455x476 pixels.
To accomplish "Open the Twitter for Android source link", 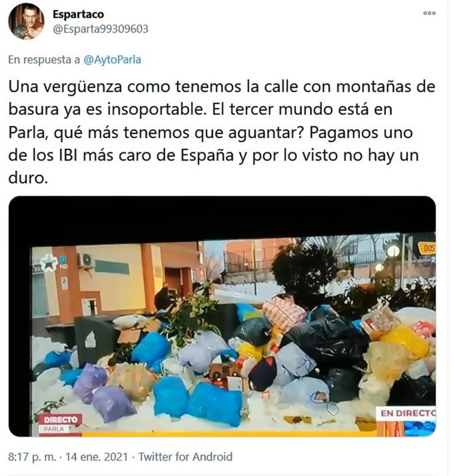I will [186, 456].
